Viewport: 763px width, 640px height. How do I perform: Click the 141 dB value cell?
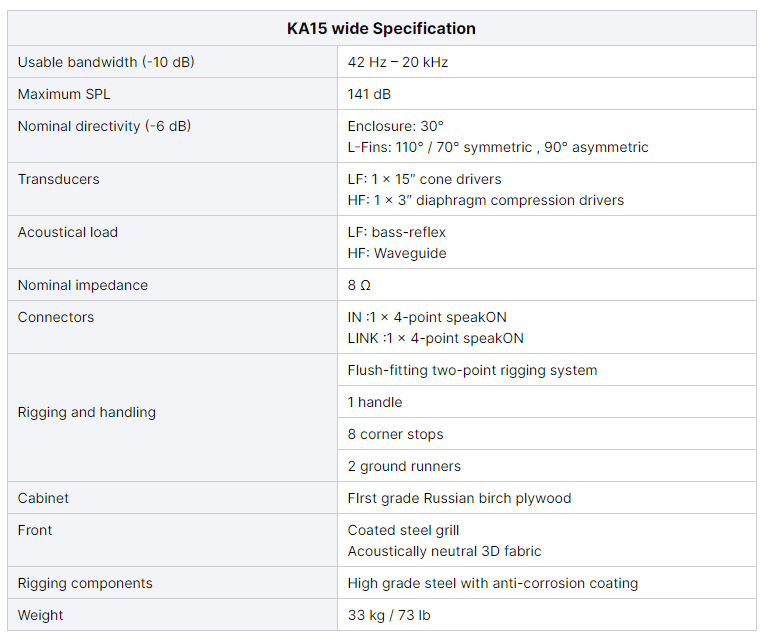tap(369, 94)
